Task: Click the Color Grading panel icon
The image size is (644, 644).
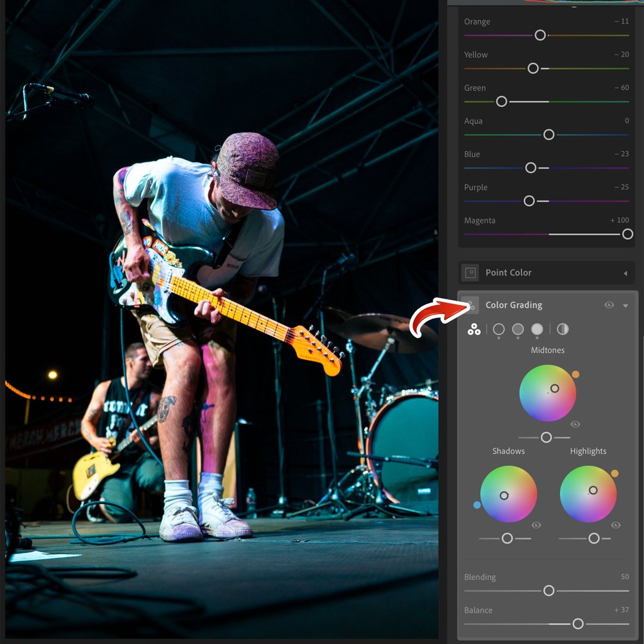Action: click(x=470, y=305)
